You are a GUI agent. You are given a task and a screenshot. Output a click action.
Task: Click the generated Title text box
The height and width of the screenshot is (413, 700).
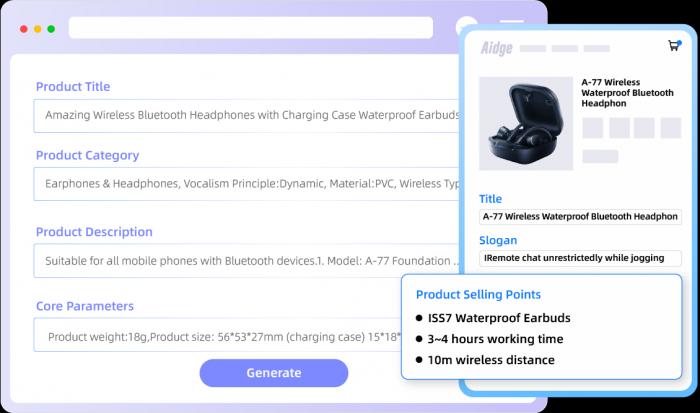pos(580,217)
